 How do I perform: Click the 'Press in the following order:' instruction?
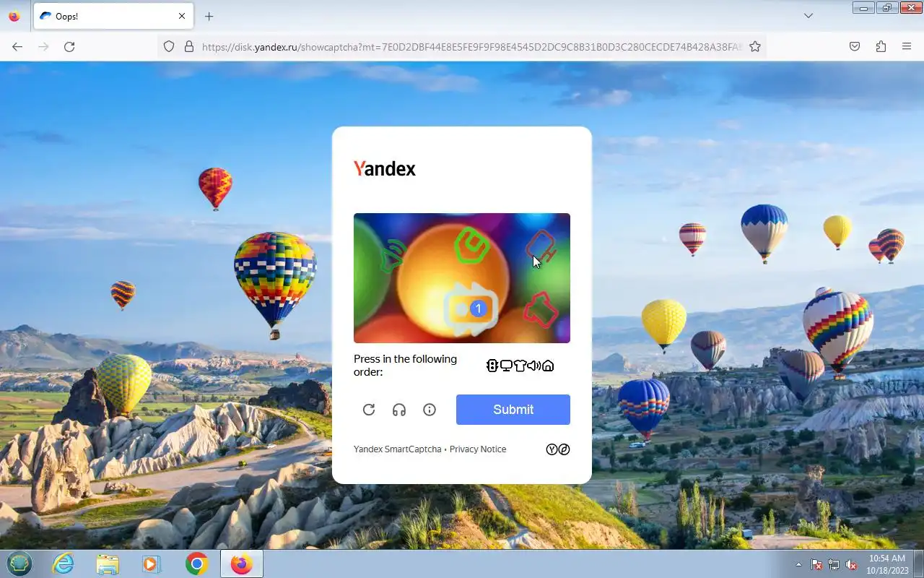tap(405, 366)
